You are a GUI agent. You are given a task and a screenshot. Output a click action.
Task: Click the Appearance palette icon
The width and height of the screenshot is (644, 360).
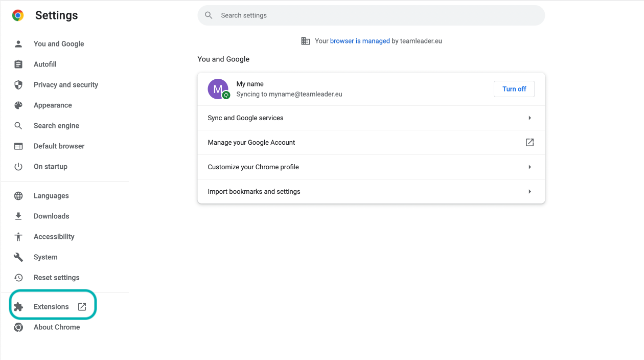point(18,105)
